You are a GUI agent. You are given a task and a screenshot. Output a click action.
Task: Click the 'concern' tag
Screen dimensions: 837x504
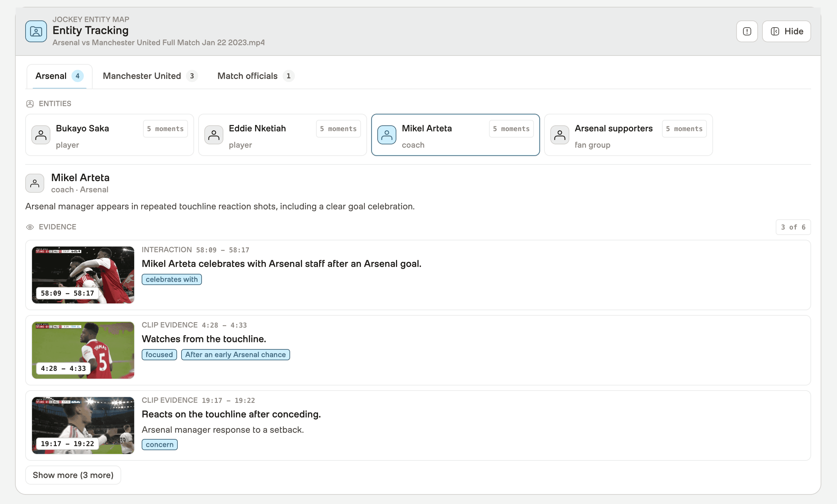pyautogui.click(x=160, y=444)
